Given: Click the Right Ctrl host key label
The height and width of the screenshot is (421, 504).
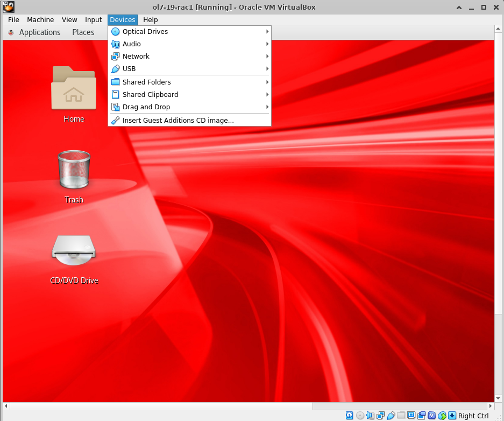Looking at the screenshot, I should pyautogui.click(x=473, y=416).
